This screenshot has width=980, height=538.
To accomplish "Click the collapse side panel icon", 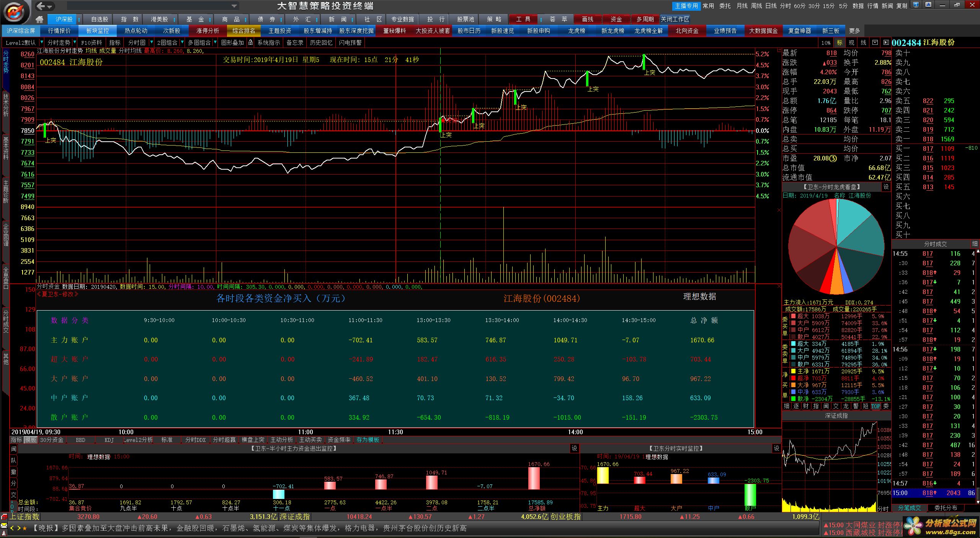I will 886,43.
